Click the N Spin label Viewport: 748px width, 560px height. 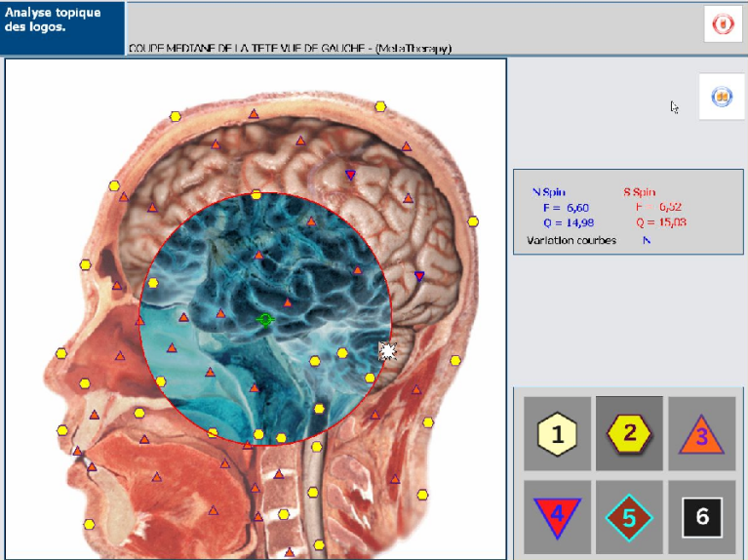[x=548, y=192]
